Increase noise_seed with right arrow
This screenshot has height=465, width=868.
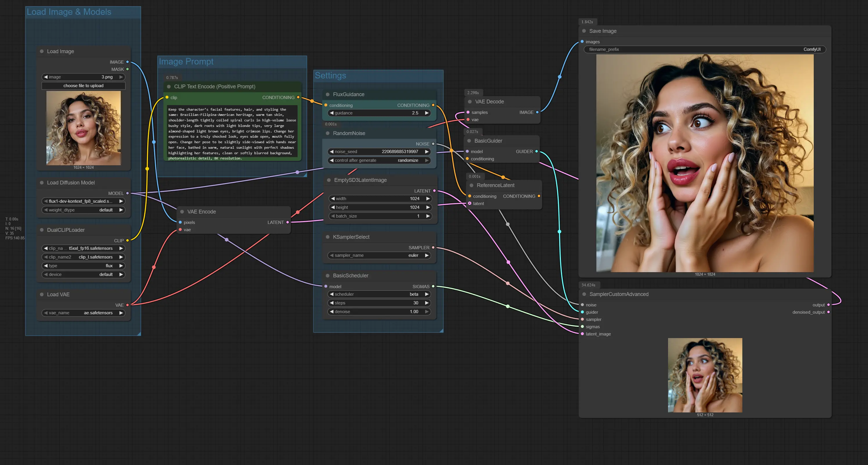click(x=427, y=151)
